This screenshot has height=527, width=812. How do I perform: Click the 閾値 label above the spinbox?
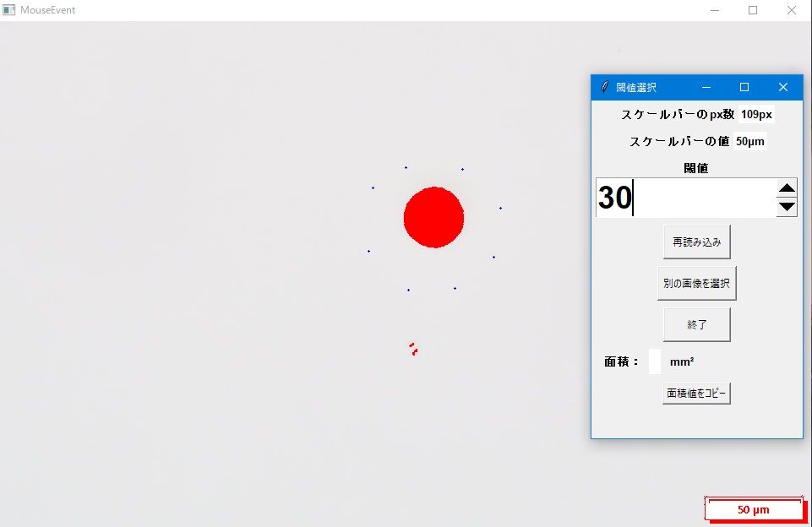coord(695,167)
